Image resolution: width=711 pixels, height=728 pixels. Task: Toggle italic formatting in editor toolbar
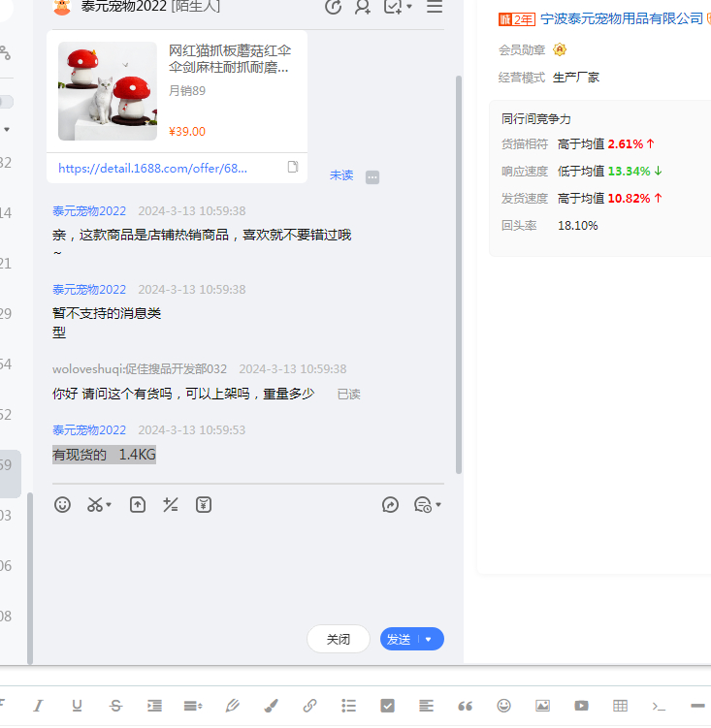38,706
